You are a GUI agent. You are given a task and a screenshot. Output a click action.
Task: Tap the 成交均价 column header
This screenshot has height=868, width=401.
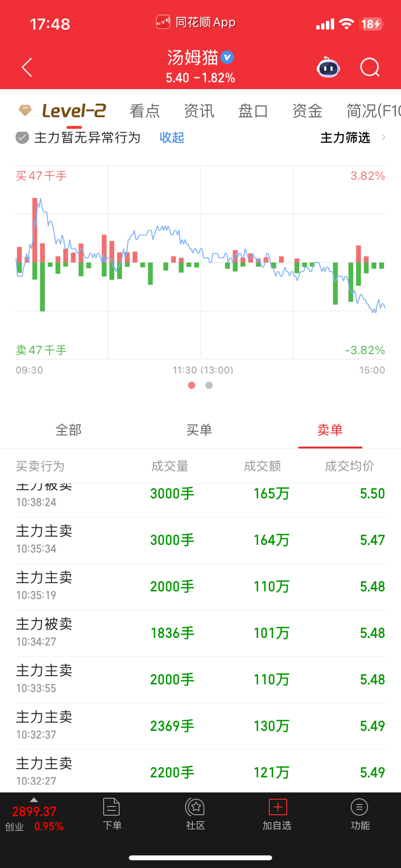[349, 466]
